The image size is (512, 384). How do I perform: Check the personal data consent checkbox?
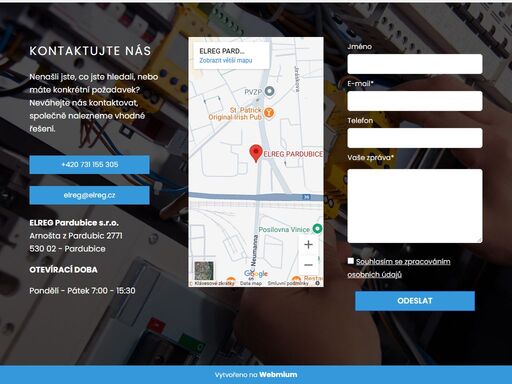pyautogui.click(x=350, y=261)
